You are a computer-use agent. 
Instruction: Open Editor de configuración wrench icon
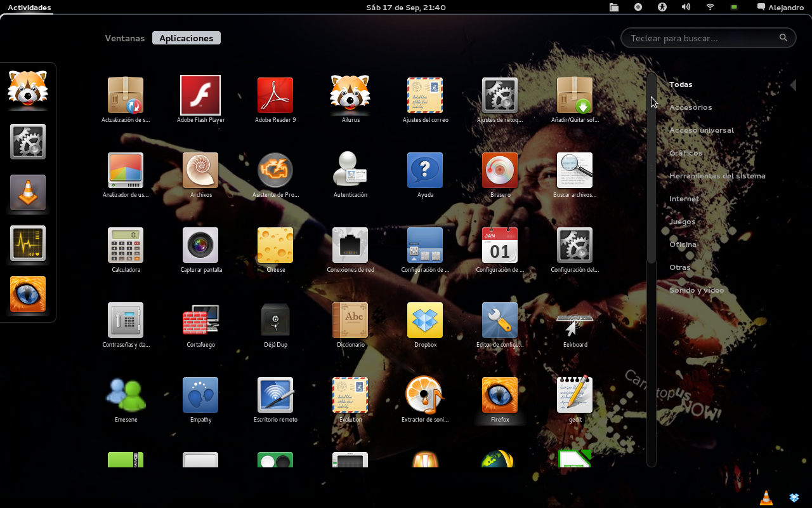pos(500,320)
